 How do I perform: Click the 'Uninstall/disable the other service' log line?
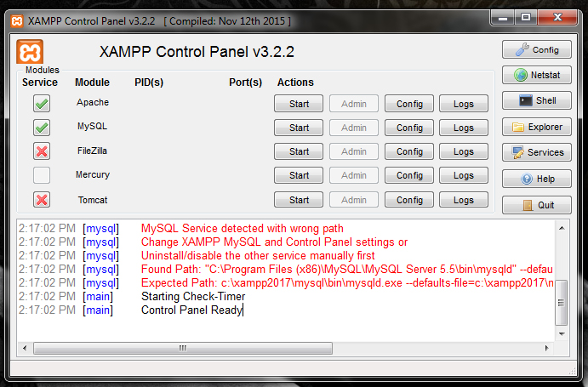(258, 255)
